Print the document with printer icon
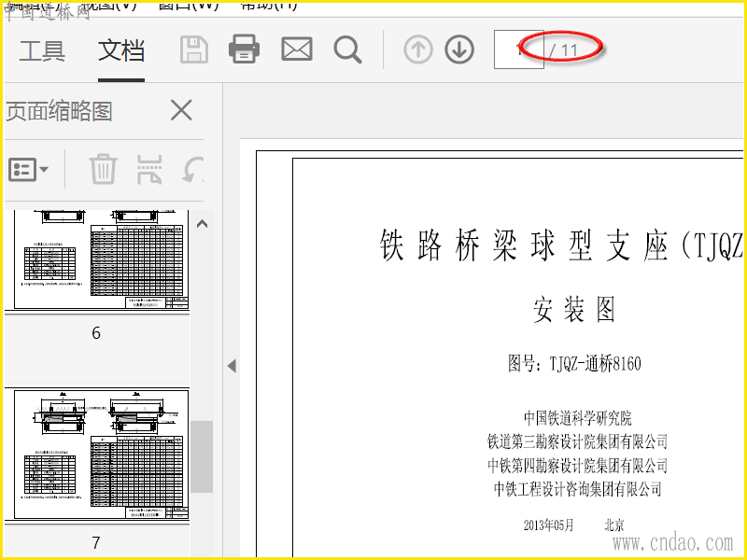 pyautogui.click(x=244, y=49)
